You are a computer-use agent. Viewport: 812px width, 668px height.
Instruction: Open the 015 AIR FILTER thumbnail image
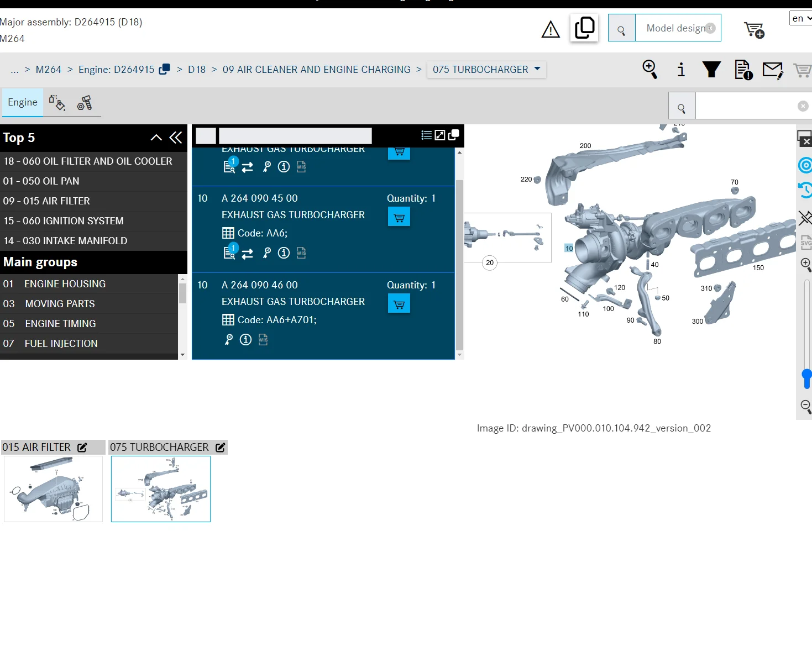pyautogui.click(x=53, y=489)
